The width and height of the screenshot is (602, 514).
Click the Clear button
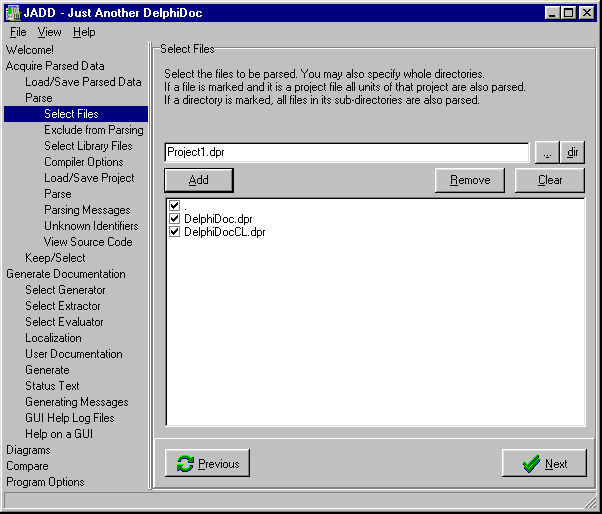(550, 180)
